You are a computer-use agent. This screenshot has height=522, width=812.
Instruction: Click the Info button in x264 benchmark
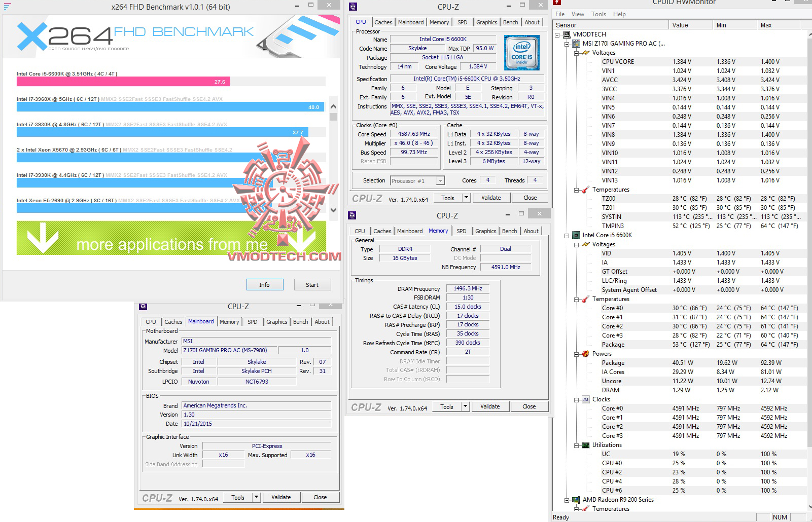(265, 285)
